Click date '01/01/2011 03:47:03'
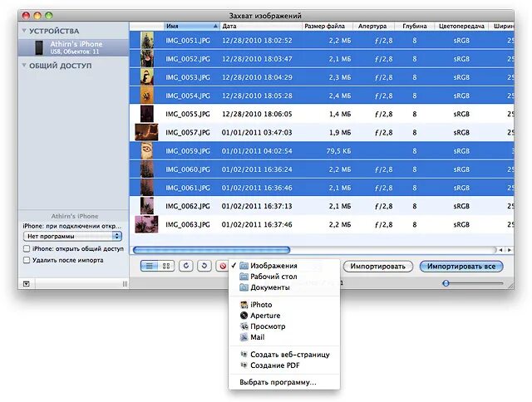Viewport: 532px width, 402px height. (x=257, y=133)
